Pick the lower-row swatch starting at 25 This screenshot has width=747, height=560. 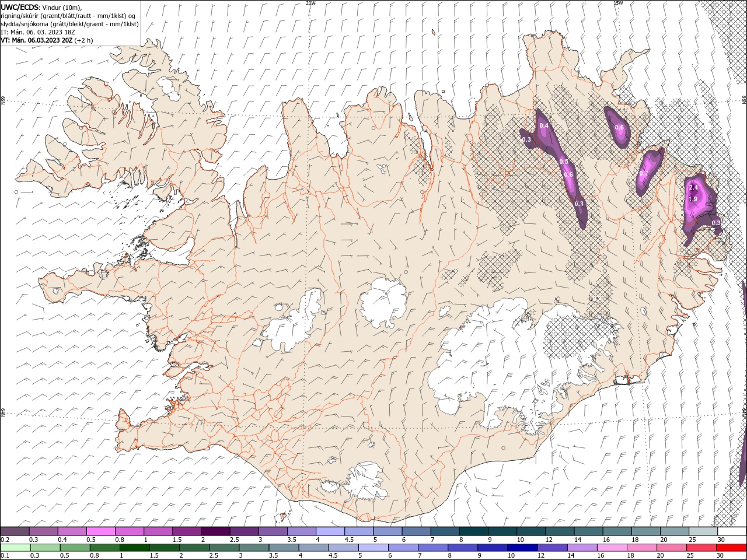pos(701,548)
